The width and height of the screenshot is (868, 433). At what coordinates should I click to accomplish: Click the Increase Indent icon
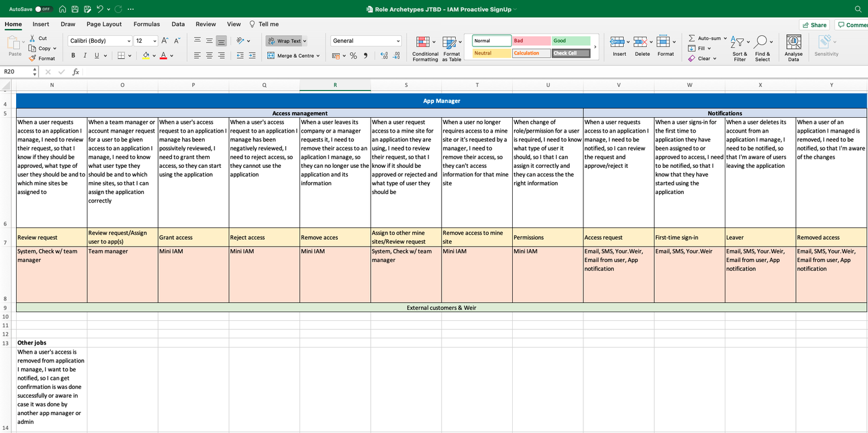coord(252,55)
